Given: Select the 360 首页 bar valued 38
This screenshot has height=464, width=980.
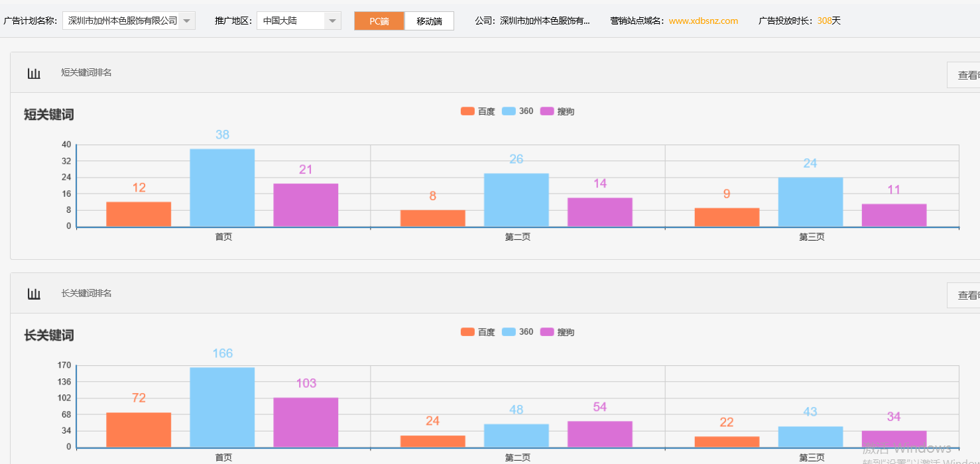Looking at the screenshot, I should (222, 188).
